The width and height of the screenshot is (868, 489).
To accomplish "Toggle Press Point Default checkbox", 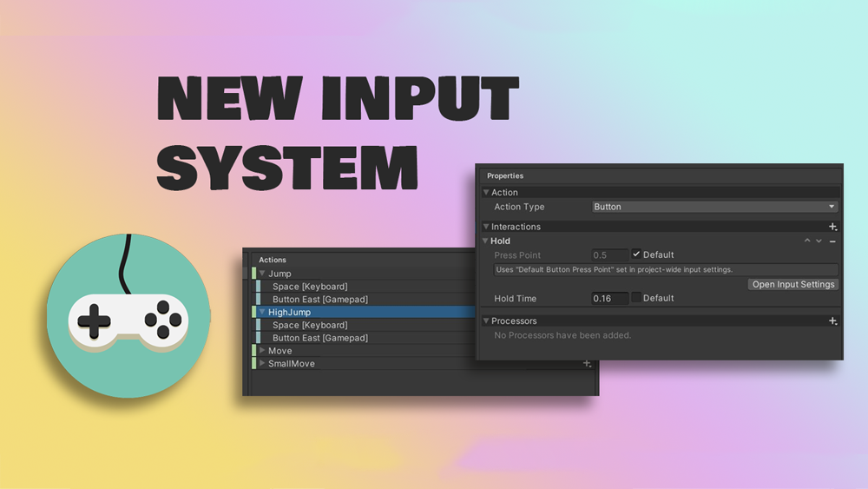I will [x=636, y=255].
